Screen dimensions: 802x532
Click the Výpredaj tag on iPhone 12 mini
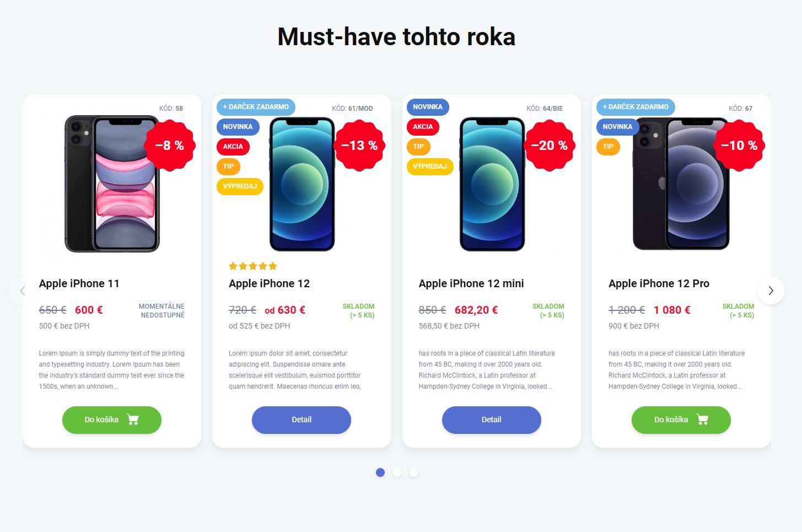(430, 166)
